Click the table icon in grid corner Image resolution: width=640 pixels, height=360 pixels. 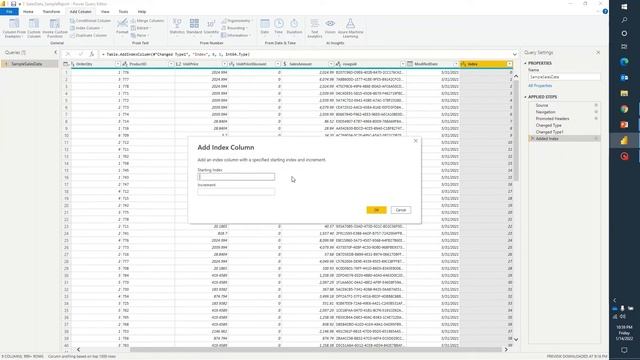pos(66,64)
